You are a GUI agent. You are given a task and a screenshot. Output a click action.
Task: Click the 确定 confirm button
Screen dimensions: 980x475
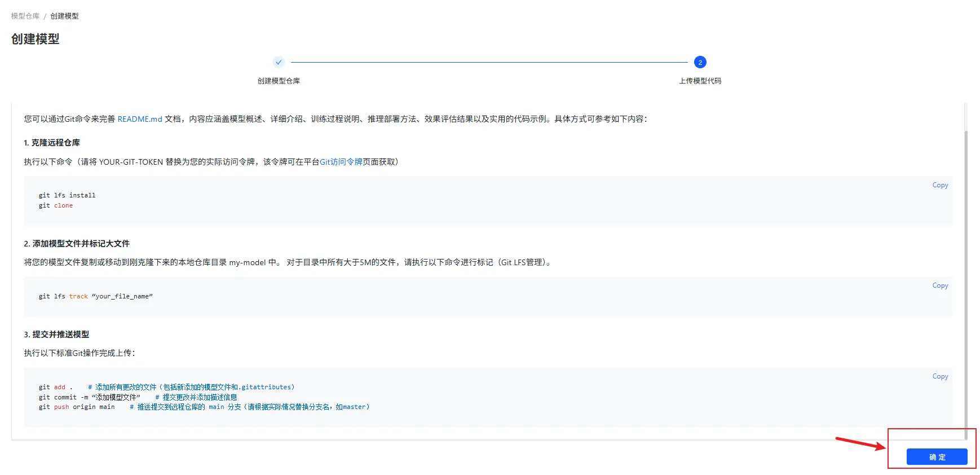937,457
